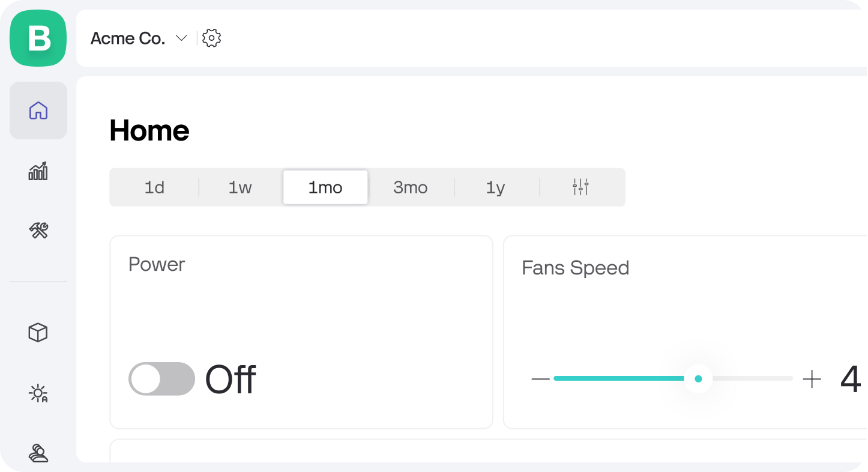Open settings gear next to Acme Co.
This screenshot has height=472, width=868.
(211, 38)
